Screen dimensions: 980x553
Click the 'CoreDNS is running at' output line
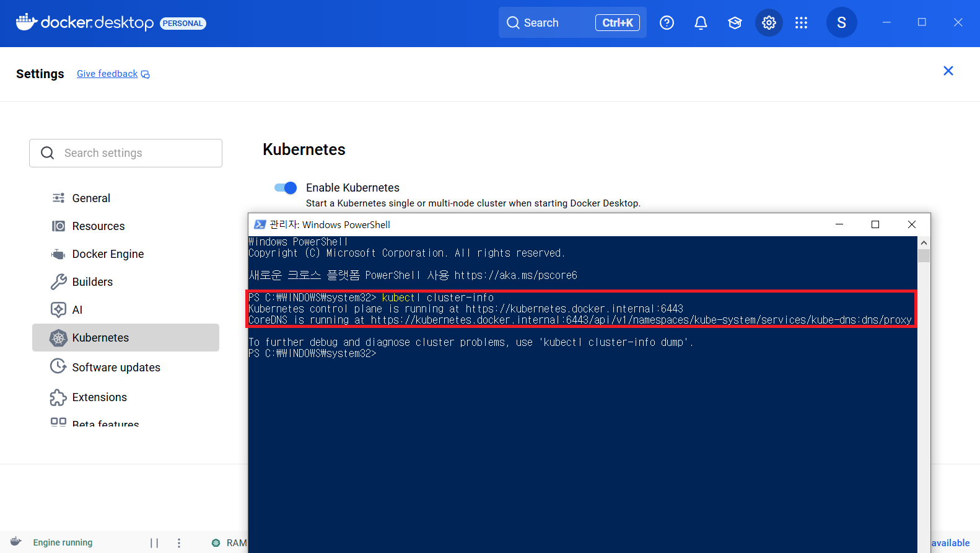[580, 320]
